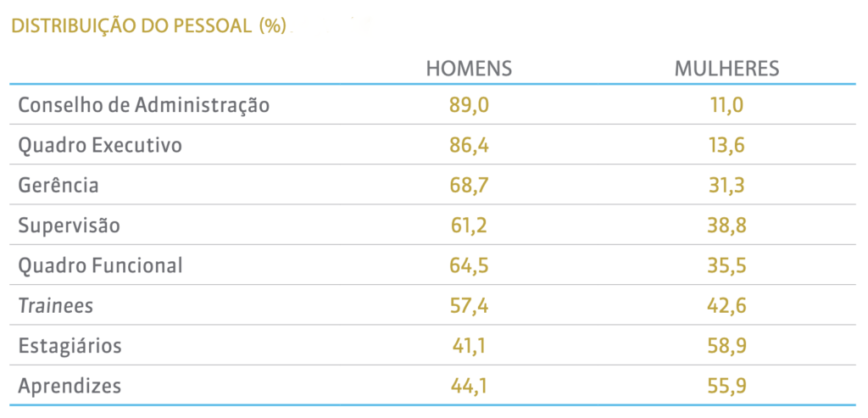Select the MULHERES column header
Viewport: 868px width, 418px height.
(x=726, y=69)
